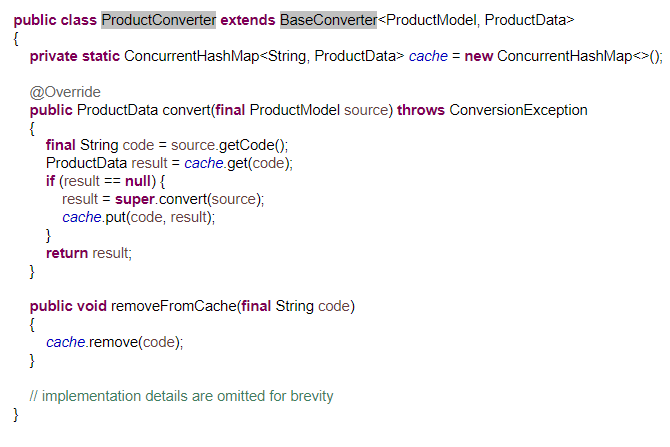Place cursor on source.getCode() call
670x447 pixels.
click(229, 145)
